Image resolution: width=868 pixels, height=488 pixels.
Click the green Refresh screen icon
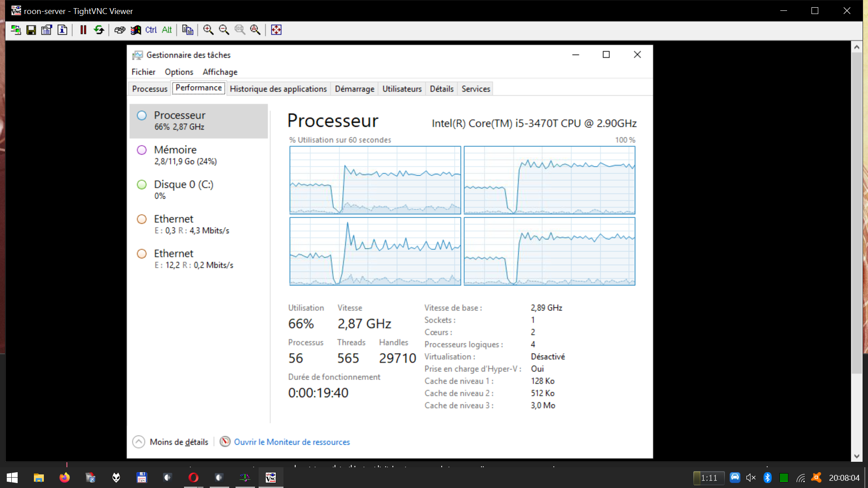click(x=99, y=30)
